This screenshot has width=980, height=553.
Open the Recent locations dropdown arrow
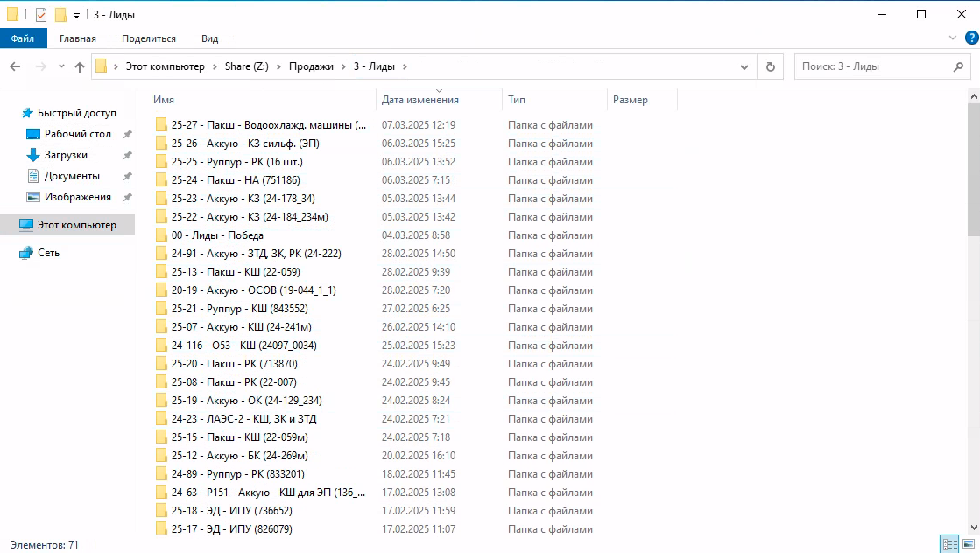pos(61,66)
